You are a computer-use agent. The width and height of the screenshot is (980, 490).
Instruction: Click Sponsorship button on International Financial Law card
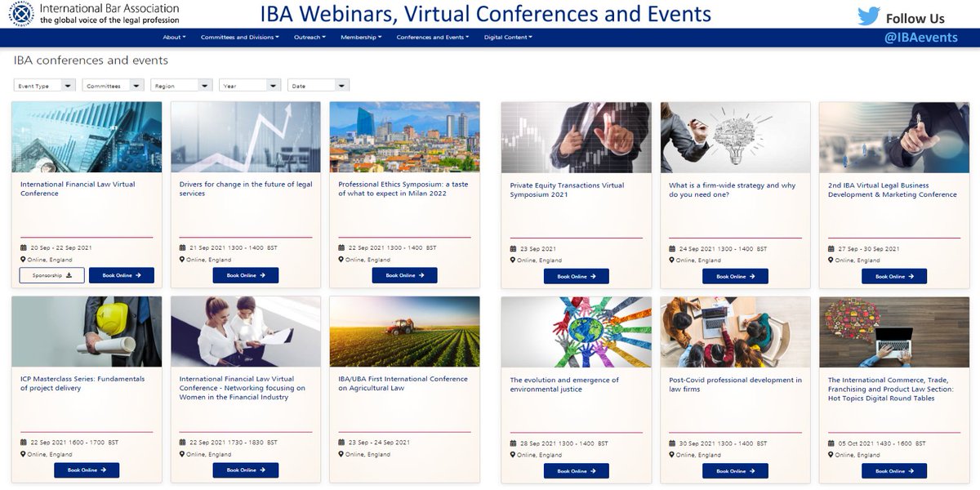click(x=51, y=275)
